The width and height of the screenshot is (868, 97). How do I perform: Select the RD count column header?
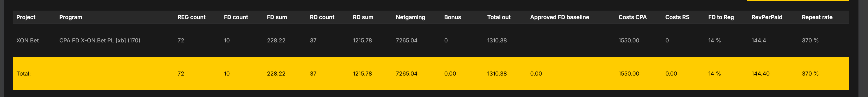(322, 17)
